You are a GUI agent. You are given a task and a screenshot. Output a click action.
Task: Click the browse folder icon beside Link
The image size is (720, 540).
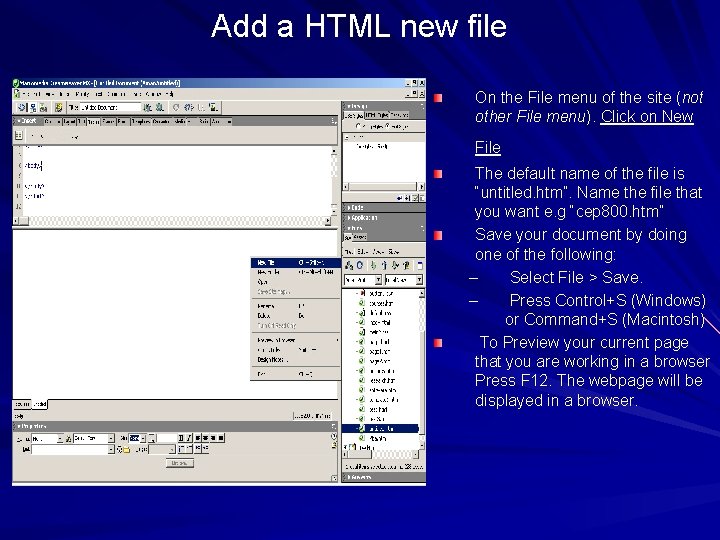coord(126,450)
